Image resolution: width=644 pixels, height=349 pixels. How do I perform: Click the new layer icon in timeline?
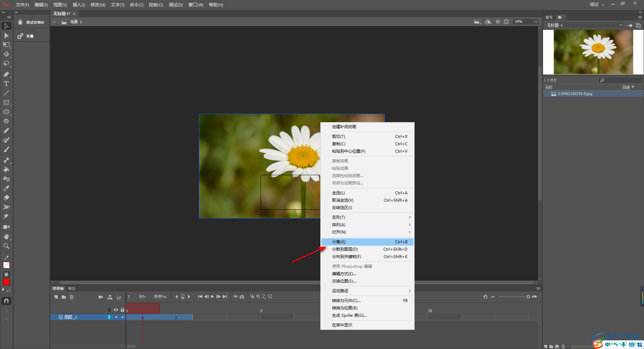point(56,297)
